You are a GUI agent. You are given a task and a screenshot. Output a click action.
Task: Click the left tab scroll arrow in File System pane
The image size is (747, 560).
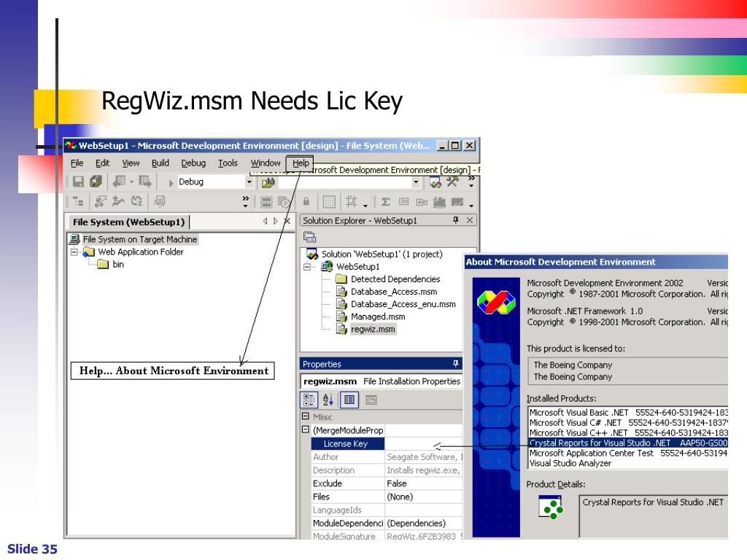tap(266, 222)
